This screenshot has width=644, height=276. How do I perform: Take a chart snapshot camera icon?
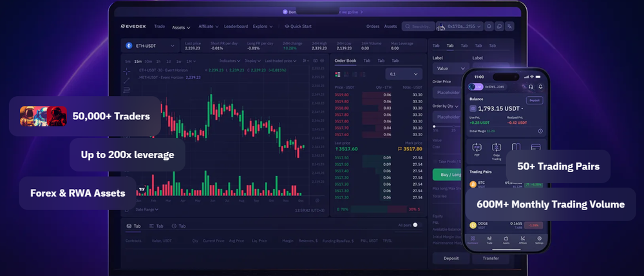tap(315, 61)
